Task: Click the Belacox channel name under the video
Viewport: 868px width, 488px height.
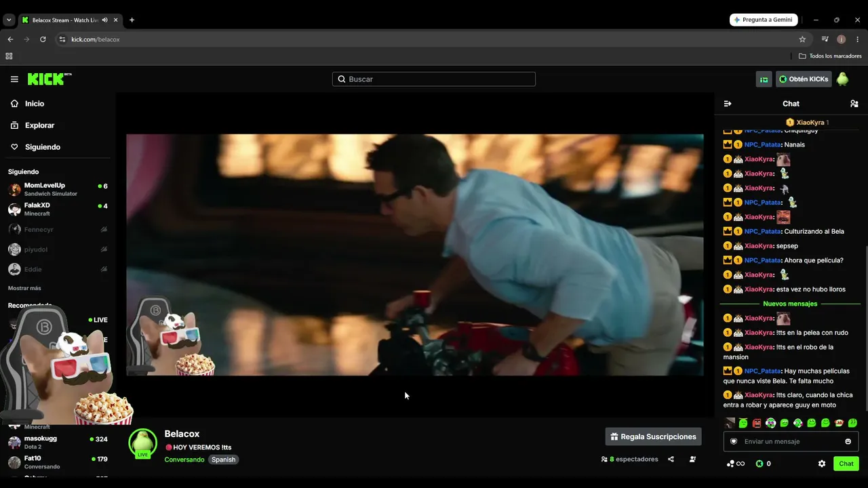Action: 182,434
